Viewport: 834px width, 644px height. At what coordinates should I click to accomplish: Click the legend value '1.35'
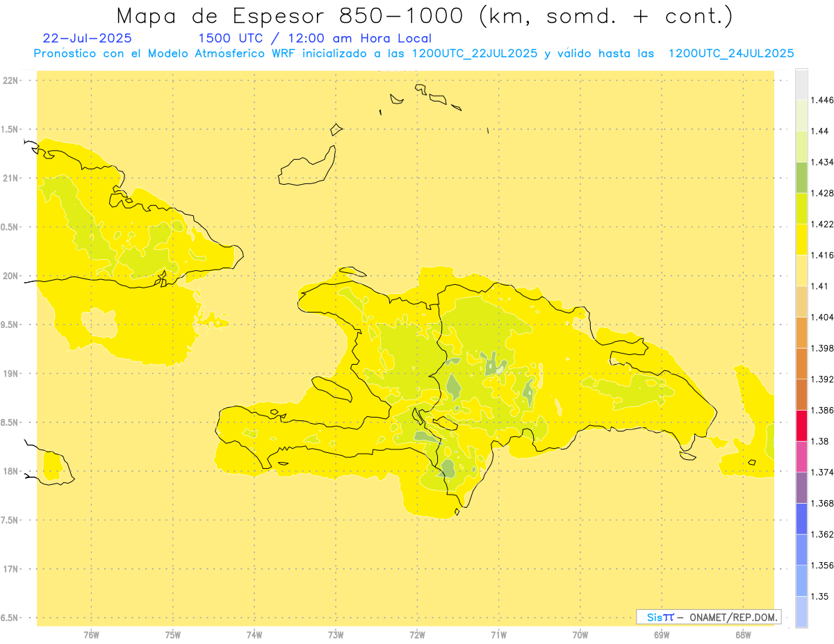tap(819, 596)
